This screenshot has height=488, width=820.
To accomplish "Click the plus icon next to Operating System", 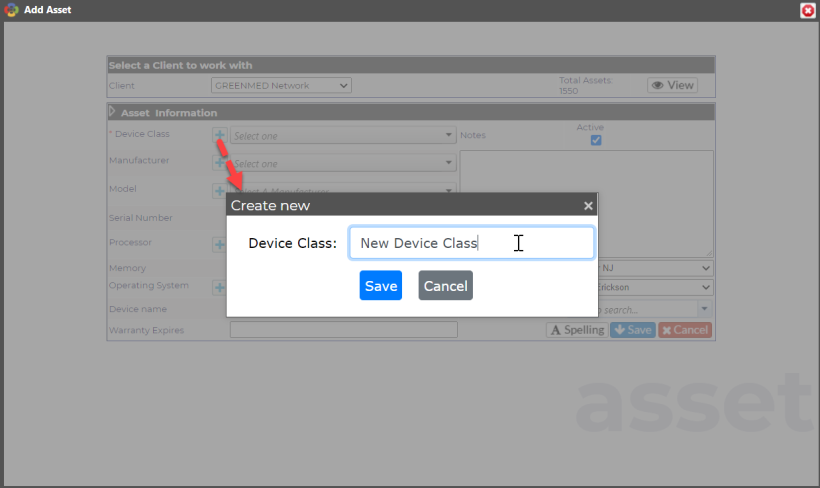I will (220, 287).
